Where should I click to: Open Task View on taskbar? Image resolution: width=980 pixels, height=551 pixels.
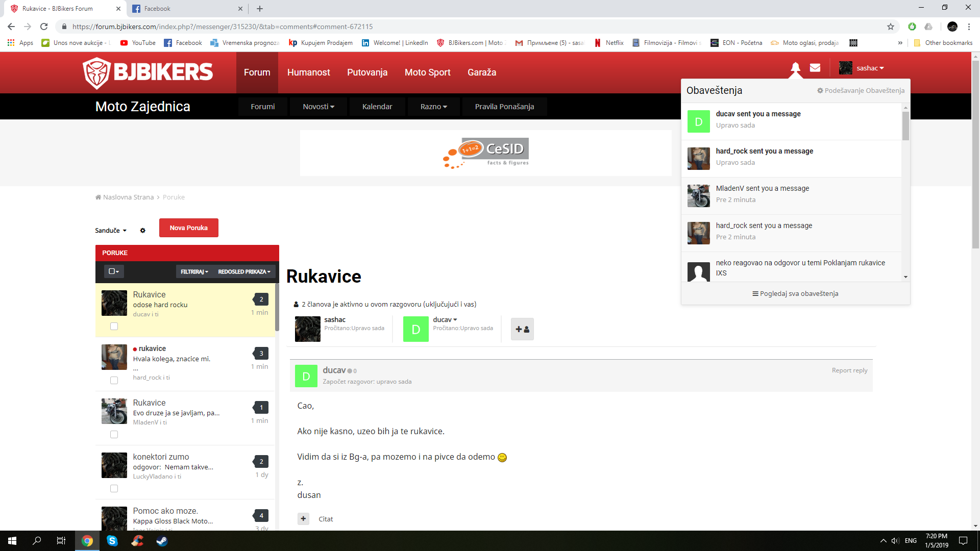[x=61, y=541]
